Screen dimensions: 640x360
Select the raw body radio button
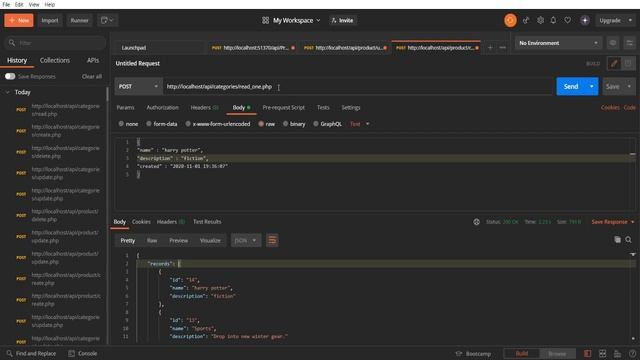click(x=261, y=124)
